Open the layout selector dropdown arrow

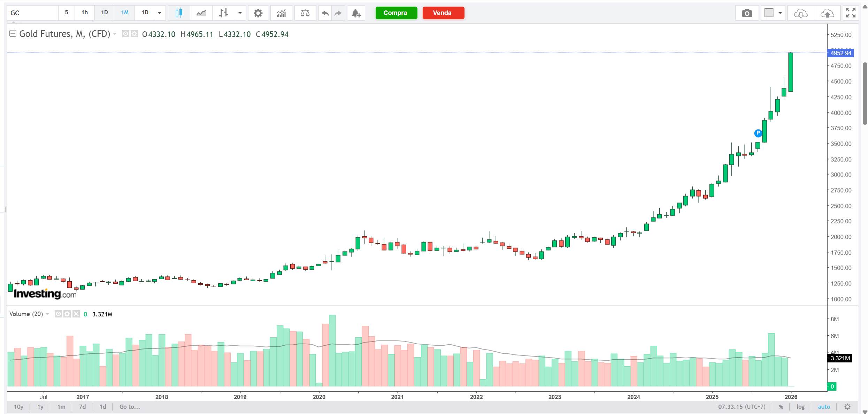(780, 13)
